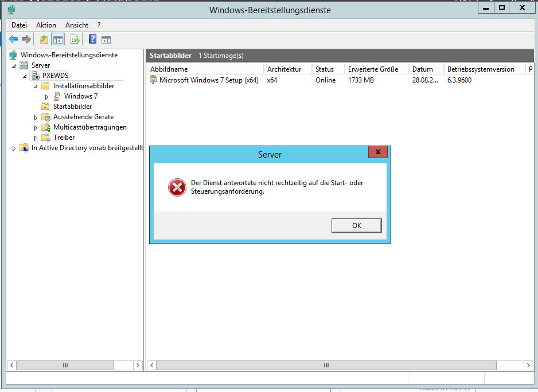Sort by Architektur column header
Viewport: 538px width, 392px height.
pos(287,69)
